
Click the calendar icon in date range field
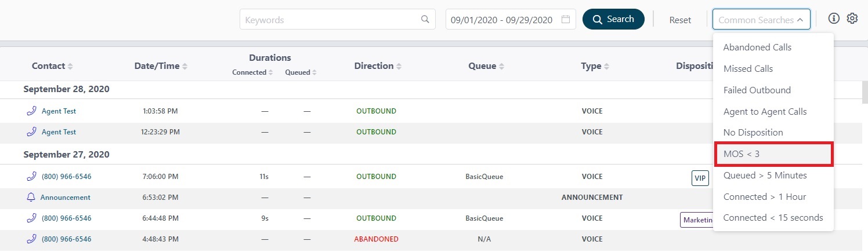[x=566, y=20]
